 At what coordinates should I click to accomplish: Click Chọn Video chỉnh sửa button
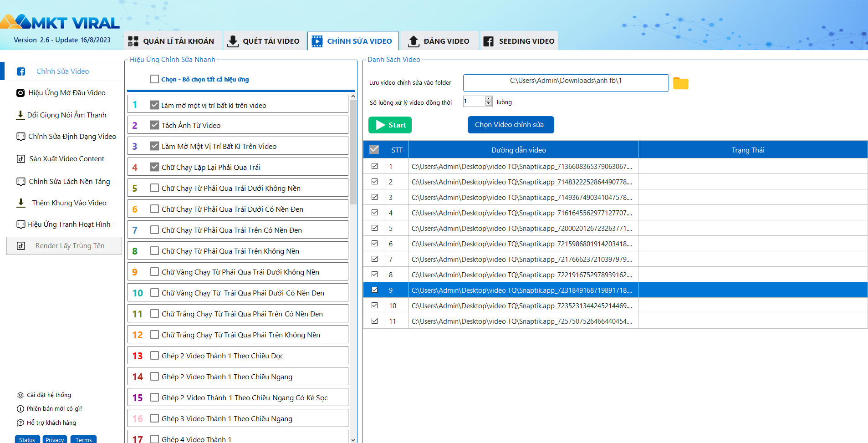point(511,125)
